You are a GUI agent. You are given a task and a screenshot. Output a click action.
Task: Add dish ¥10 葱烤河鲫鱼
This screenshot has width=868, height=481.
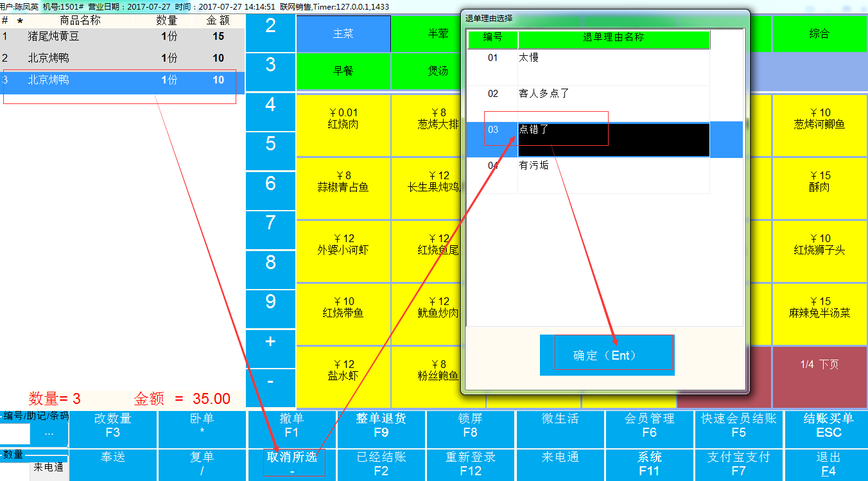[819, 125]
